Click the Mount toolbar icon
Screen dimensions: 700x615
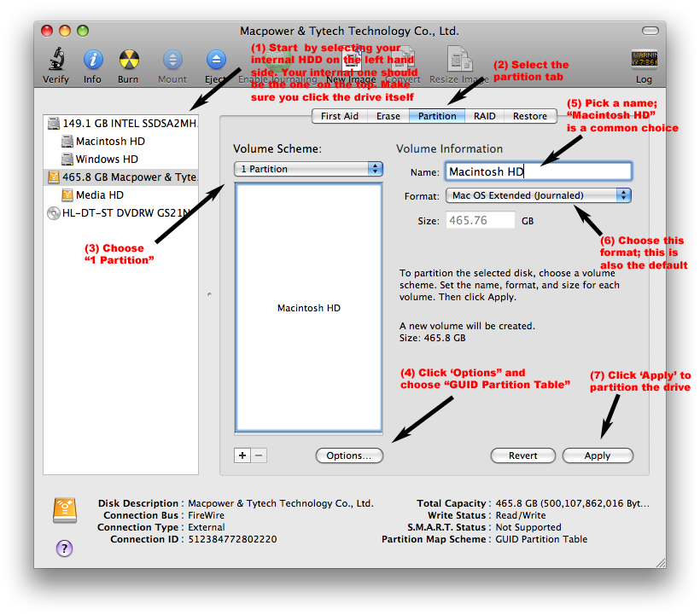[172, 60]
